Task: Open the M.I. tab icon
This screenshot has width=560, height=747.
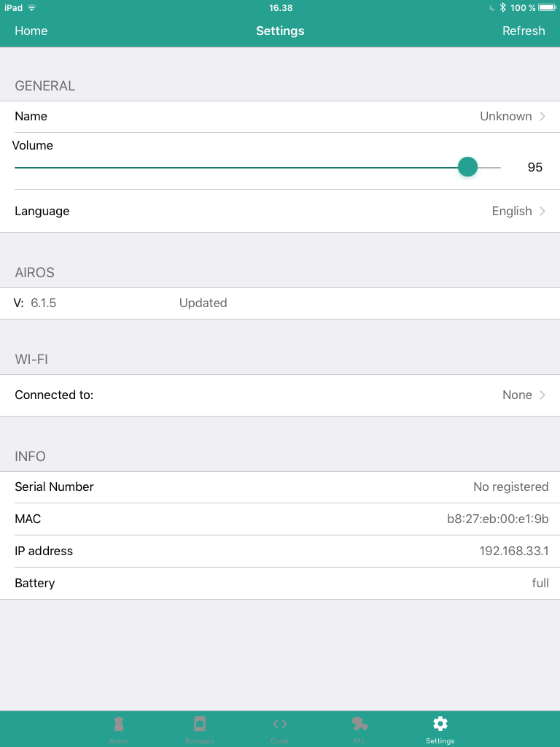Action: pos(359,724)
